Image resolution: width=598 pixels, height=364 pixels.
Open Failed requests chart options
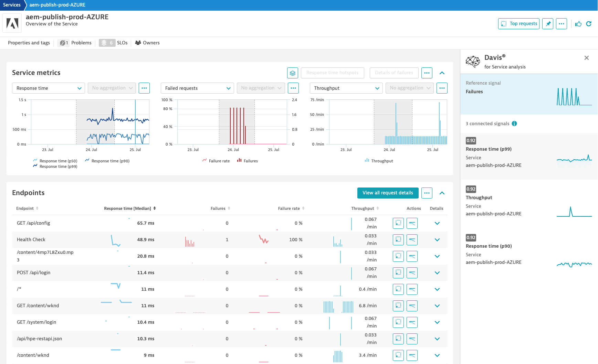293,88
